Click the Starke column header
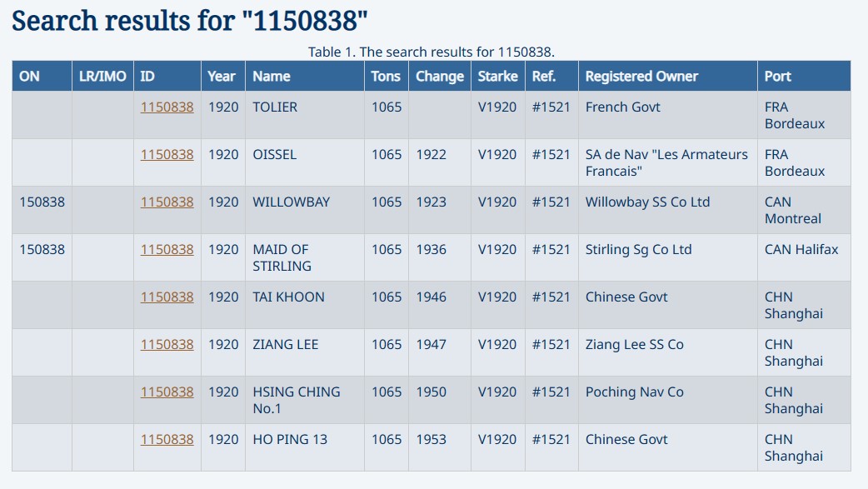 point(497,76)
